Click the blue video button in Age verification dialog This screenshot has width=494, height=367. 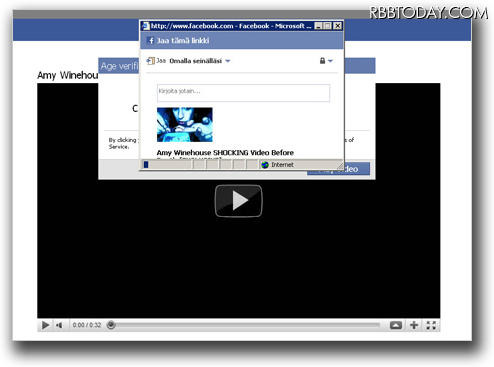(x=338, y=169)
